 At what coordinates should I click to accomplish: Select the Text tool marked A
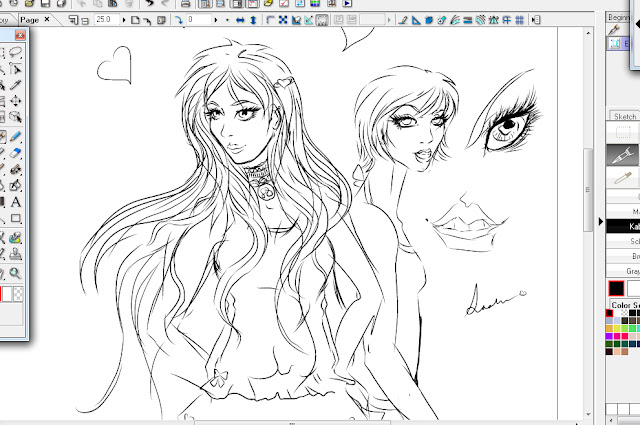click(x=16, y=202)
